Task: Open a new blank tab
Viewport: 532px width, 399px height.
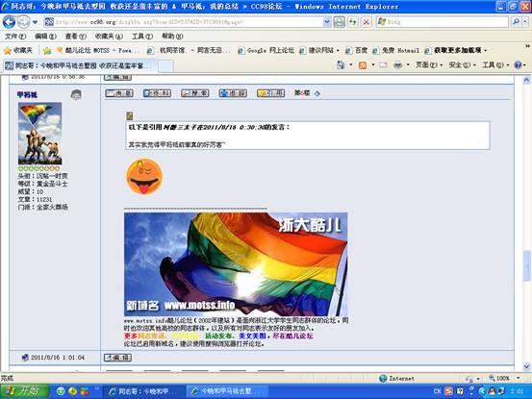Action: (165, 65)
